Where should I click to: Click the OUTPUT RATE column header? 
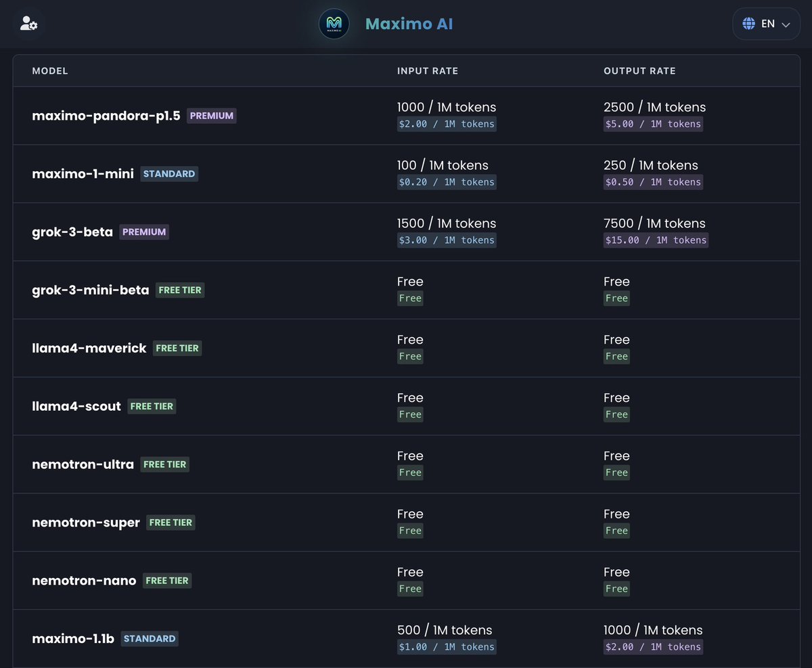[x=639, y=71]
